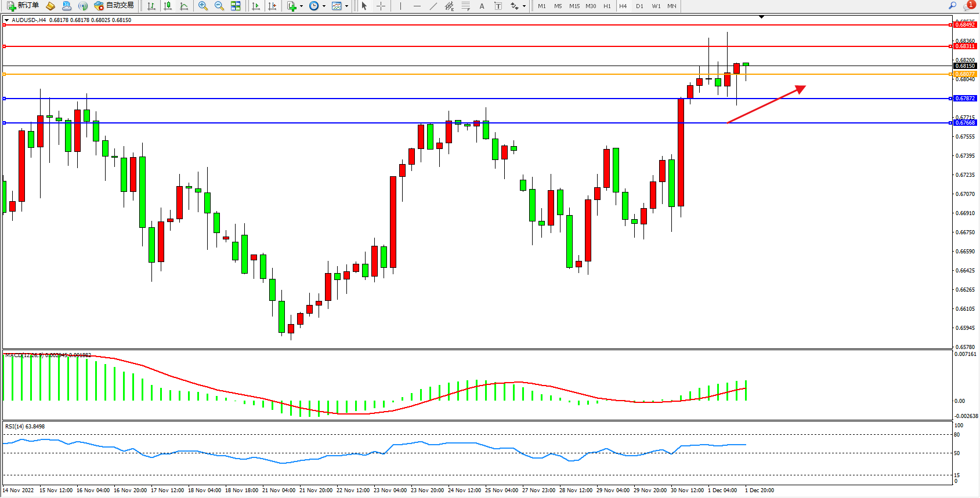Switch to the D1 timeframe
This screenshot has height=498, width=980.
tap(639, 6)
